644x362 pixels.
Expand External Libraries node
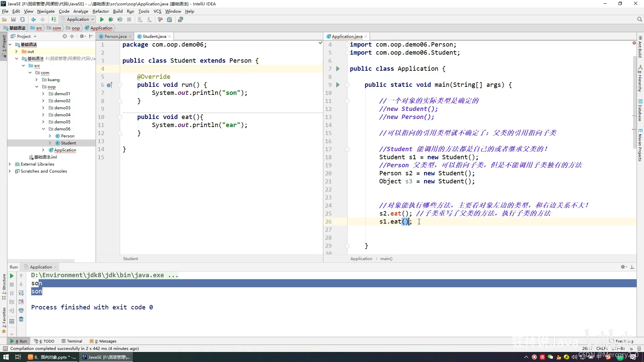coord(9,164)
